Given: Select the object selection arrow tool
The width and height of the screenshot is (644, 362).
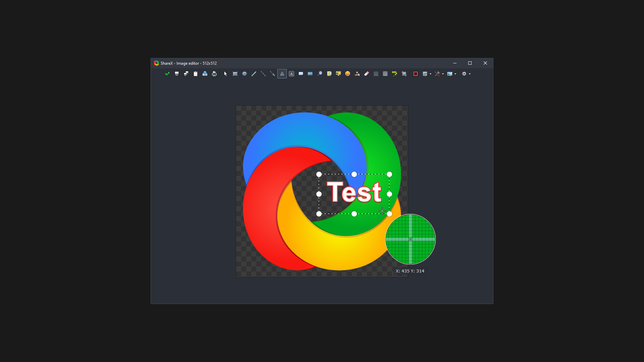Looking at the screenshot, I should coord(225,74).
